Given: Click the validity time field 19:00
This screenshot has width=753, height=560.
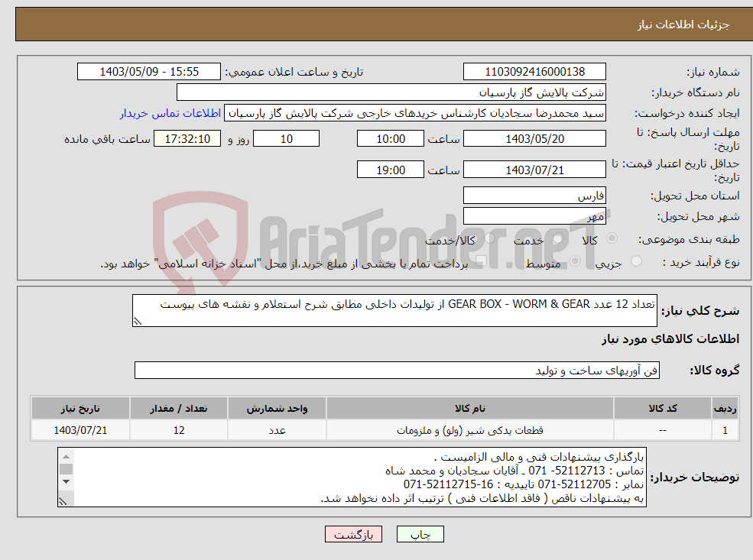Looking at the screenshot, I should pos(391,170).
